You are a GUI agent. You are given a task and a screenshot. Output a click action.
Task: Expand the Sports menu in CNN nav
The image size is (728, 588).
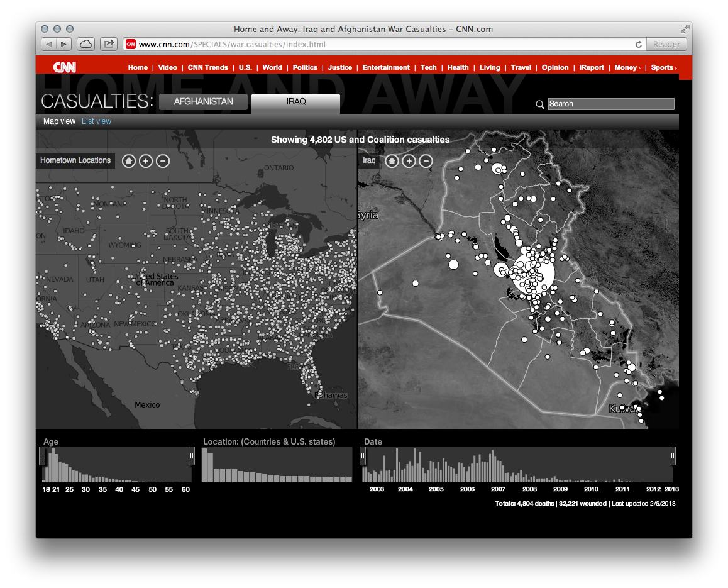pos(663,67)
